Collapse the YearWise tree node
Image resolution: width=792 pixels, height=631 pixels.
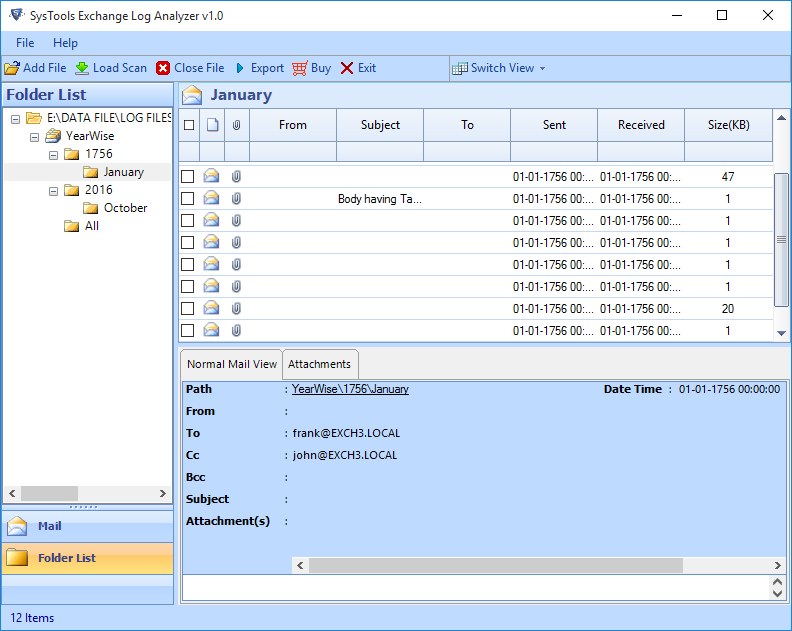(x=34, y=137)
